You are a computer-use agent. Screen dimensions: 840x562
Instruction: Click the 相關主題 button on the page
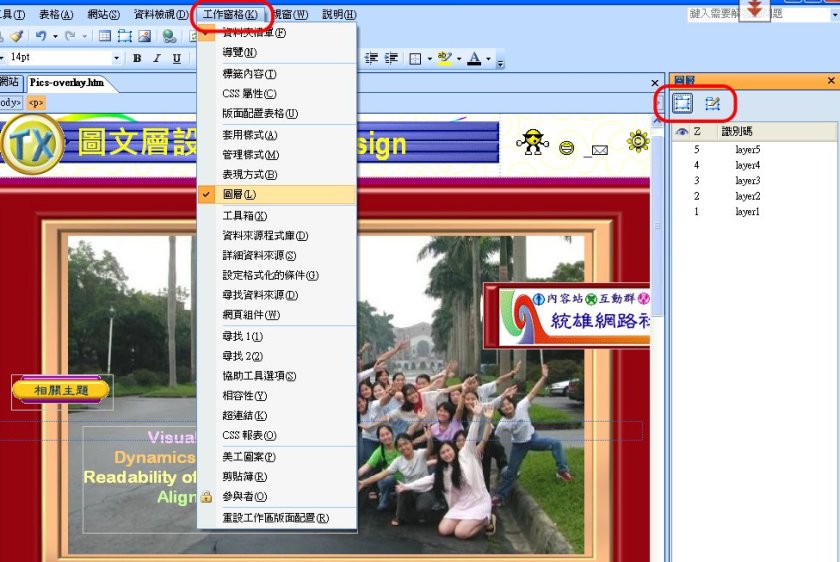tap(61, 390)
